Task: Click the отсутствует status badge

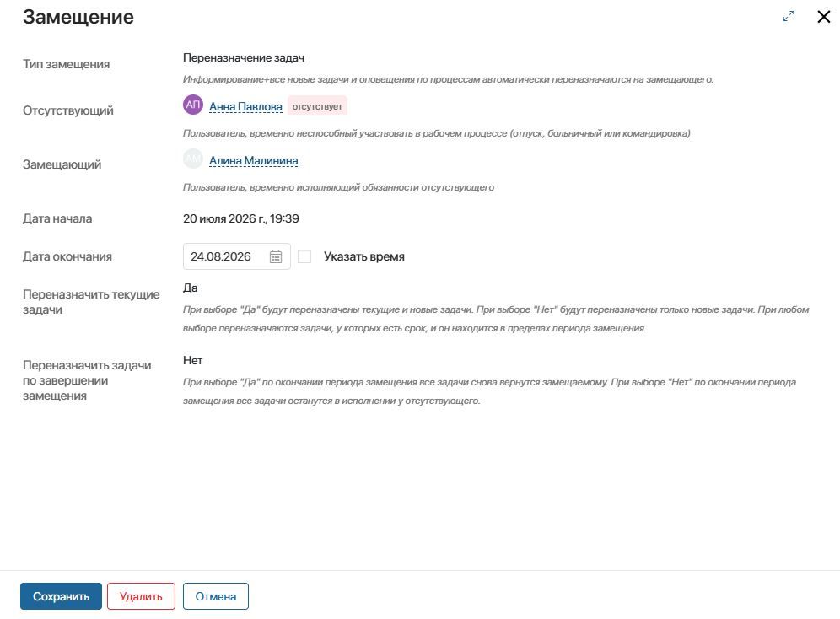Action: pos(317,106)
